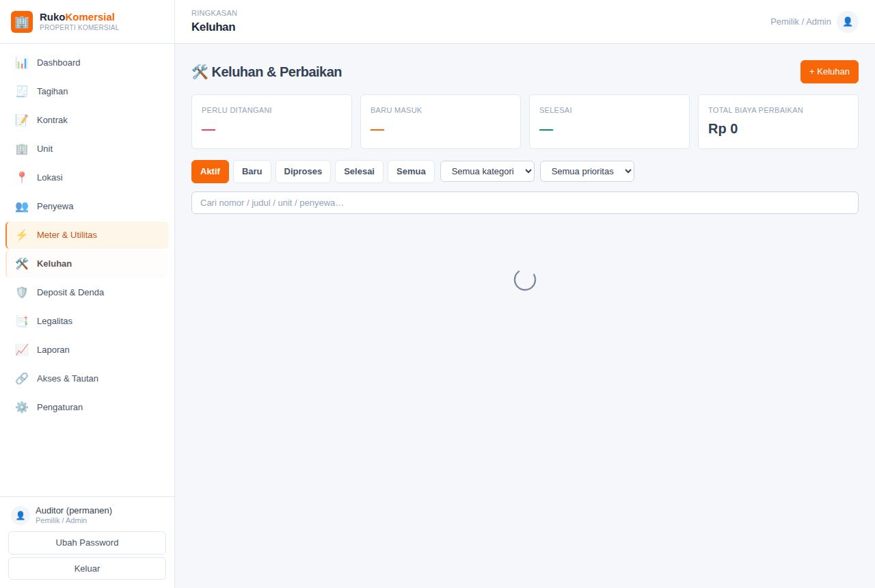Viewport: 875px width, 588px height.
Task: Open the Dashboard chart icon
Action: pos(22,63)
